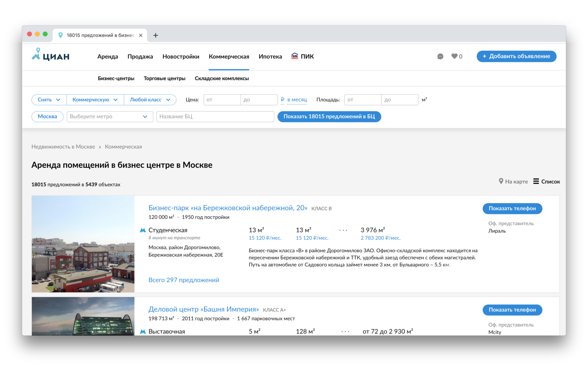Click the minimum area field
Image resolution: width=588 pixels, height=367 pixels.
(363, 100)
